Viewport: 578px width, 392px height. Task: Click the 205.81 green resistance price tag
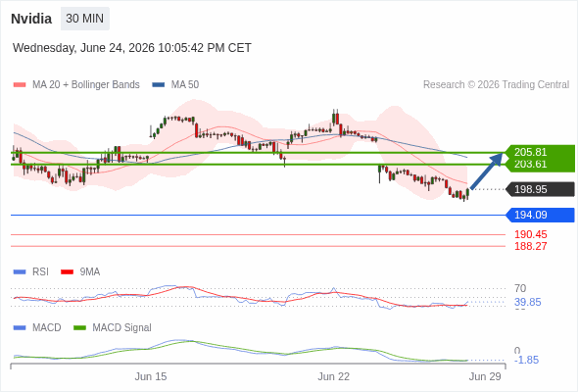(541, 152)
